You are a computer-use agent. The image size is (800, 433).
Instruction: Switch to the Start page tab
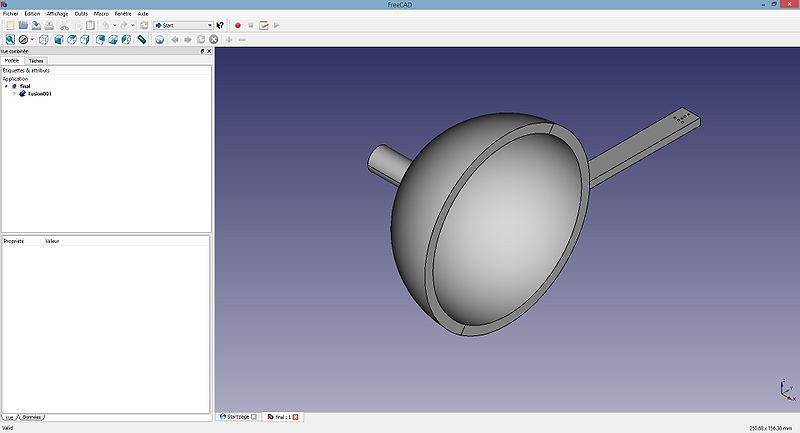tap(240, 416)
